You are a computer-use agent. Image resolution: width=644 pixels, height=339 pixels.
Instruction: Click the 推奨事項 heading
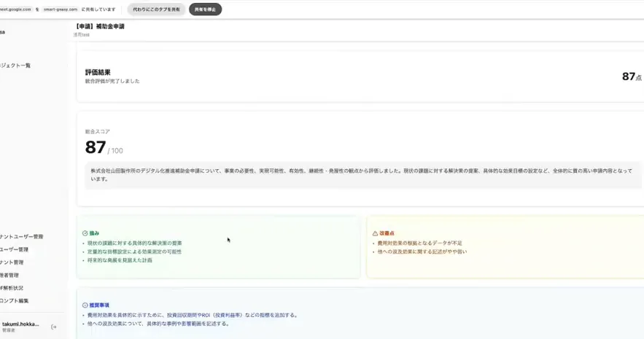99,305
